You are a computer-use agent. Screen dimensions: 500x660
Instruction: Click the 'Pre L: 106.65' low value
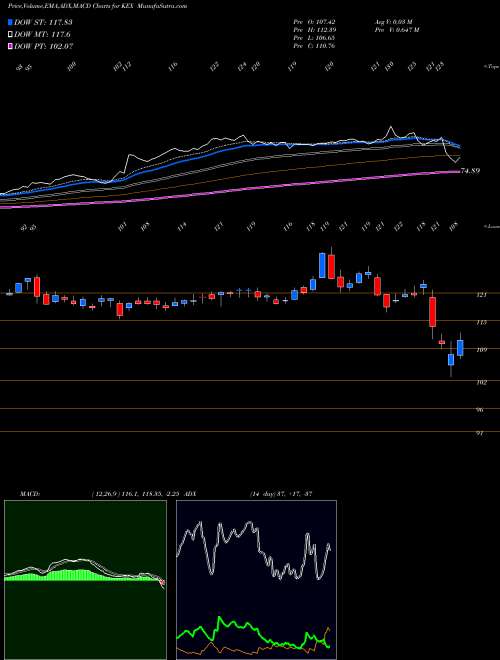(x=314, y=37)
